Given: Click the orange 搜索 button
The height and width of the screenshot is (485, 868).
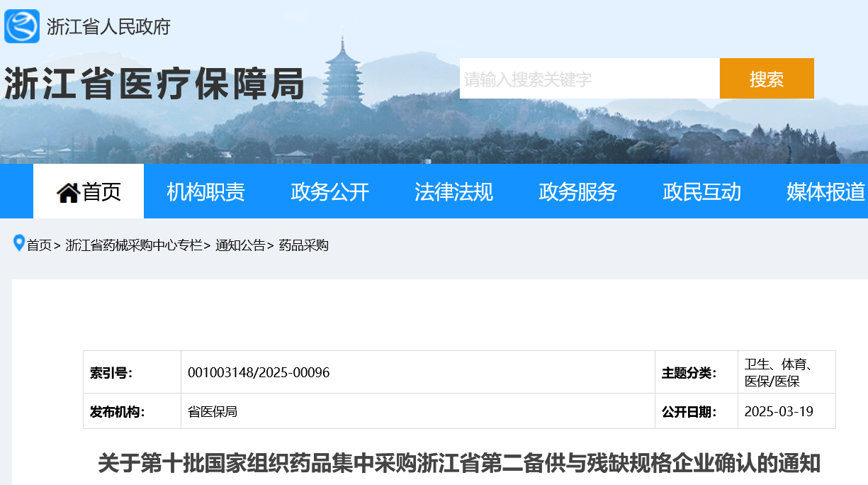Looking at the screenshot, I should point(767,79).
